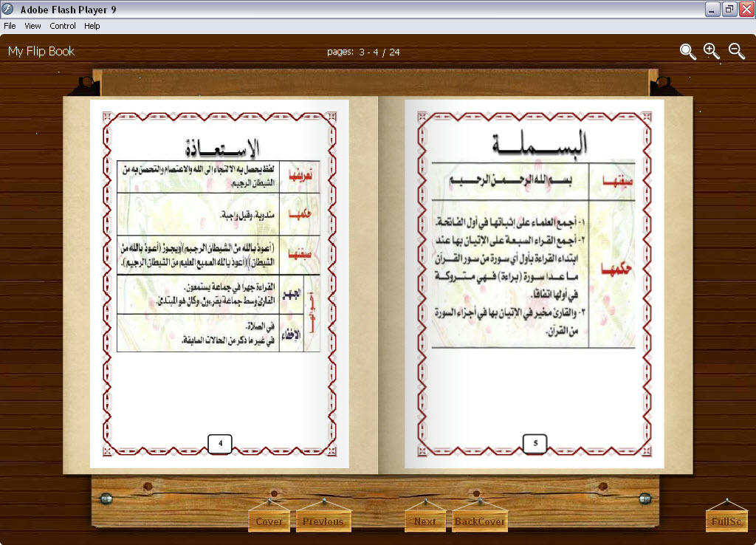Click the left page title heading

click(219, 146)
